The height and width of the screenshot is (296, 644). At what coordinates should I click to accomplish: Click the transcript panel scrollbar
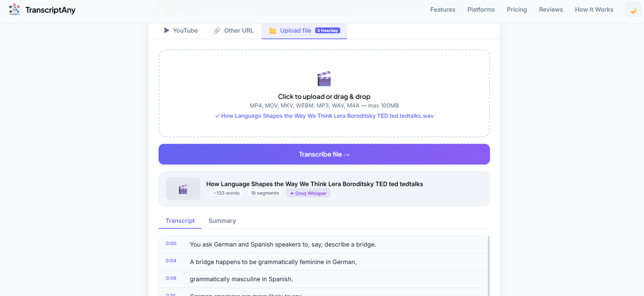(x=488, y=266)
